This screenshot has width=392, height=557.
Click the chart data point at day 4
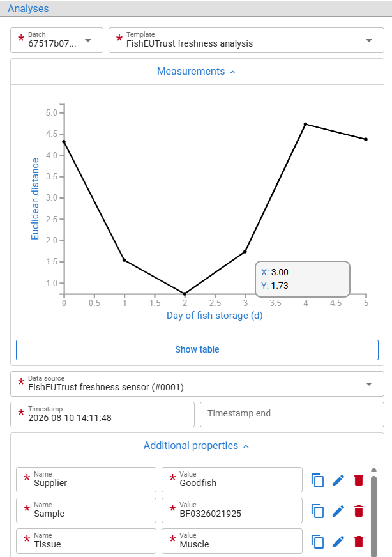point(305,125)
